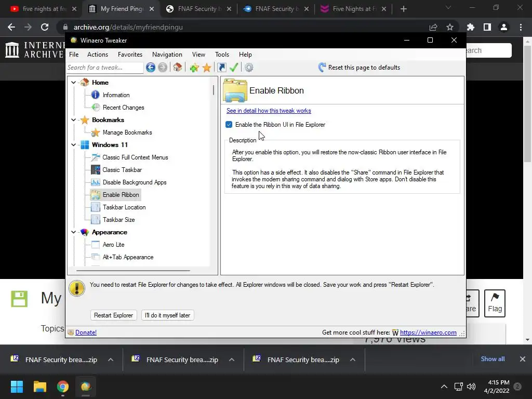Click the Information tree icon
The image size is (532, 399).
[96, 95]
